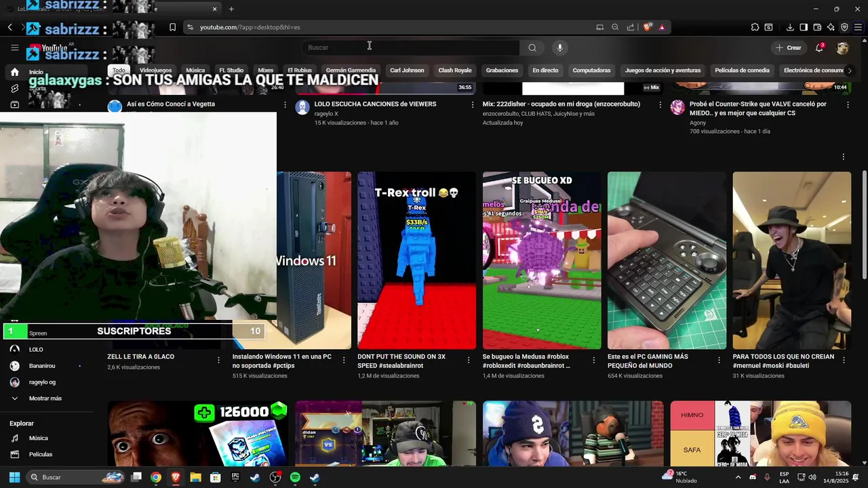The image size is (868, 488).
Task: Select the Clash Royale filter chip
Action: [454, 70]
